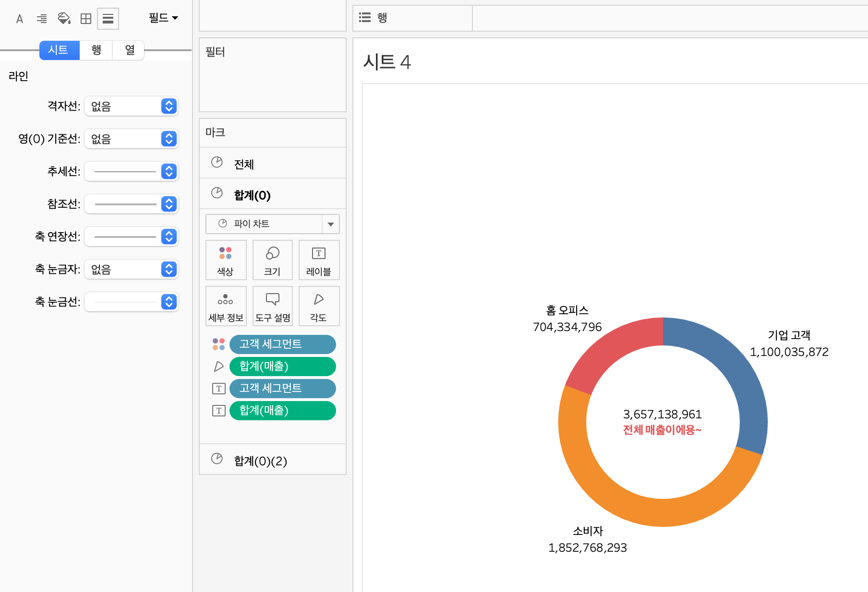The image size is (868, 592).
Task: Open the 축 눈금선 line dropdown
Action: point(131,302)
